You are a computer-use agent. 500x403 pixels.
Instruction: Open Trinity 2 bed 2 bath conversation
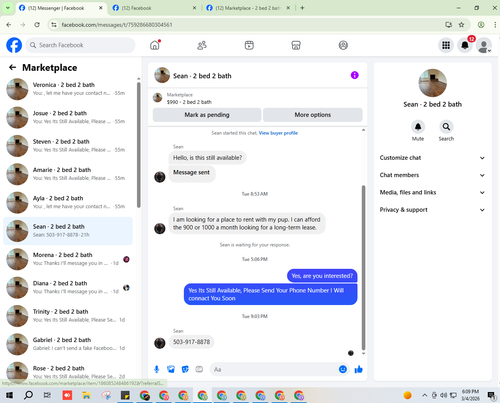click(x=68, y=316)
